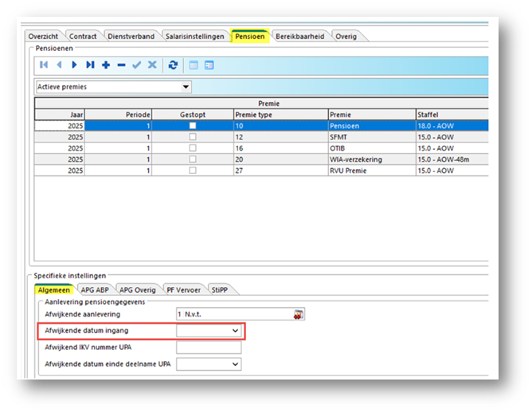The width and height of the screenshot is (532, 413).
Task: Open the APG ABP settings tab
Action: point(95,290)
